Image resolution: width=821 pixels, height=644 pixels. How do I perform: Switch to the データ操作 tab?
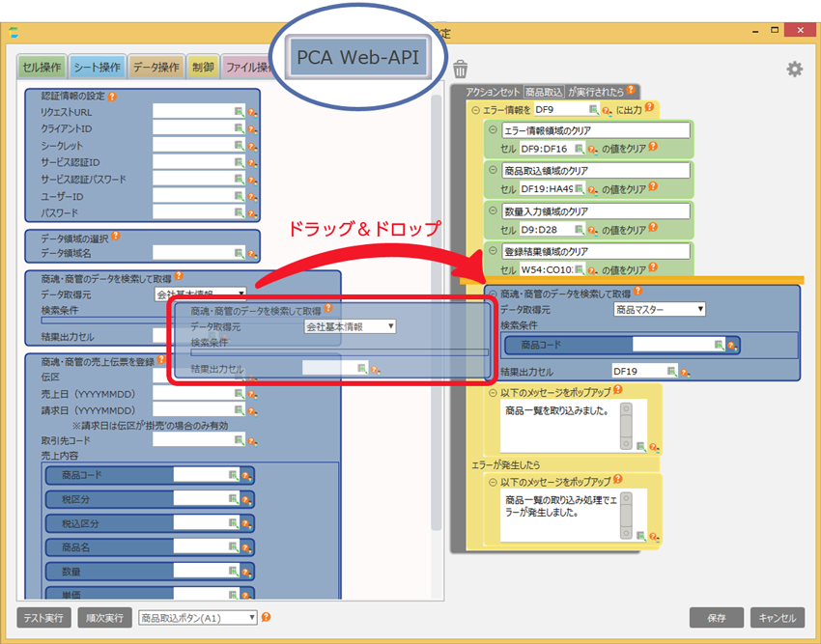click(156, 67)
